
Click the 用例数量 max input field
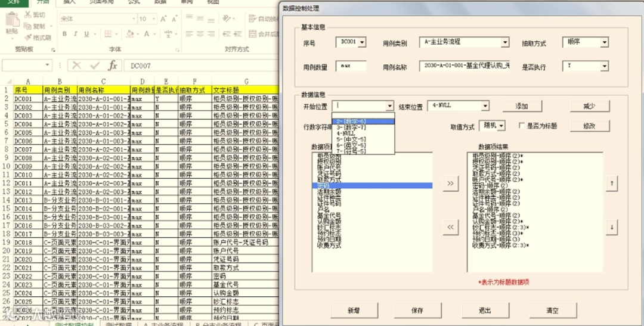tap(351, 66)
